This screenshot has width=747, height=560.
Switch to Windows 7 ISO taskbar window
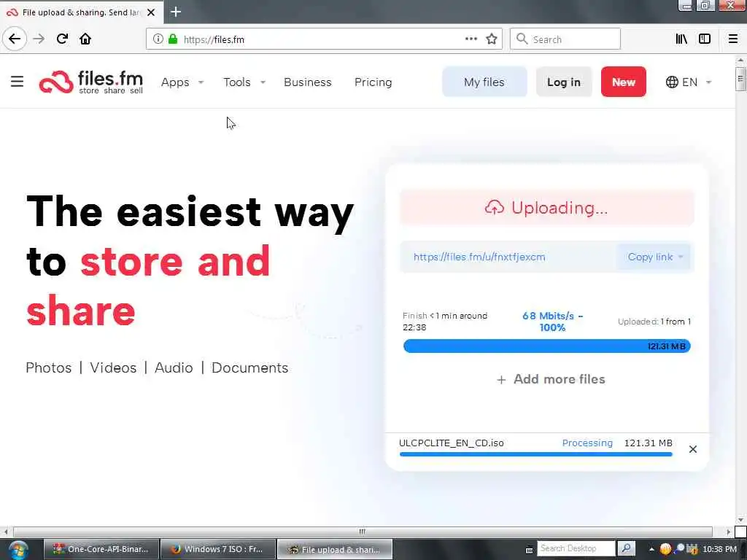(218, 550)
